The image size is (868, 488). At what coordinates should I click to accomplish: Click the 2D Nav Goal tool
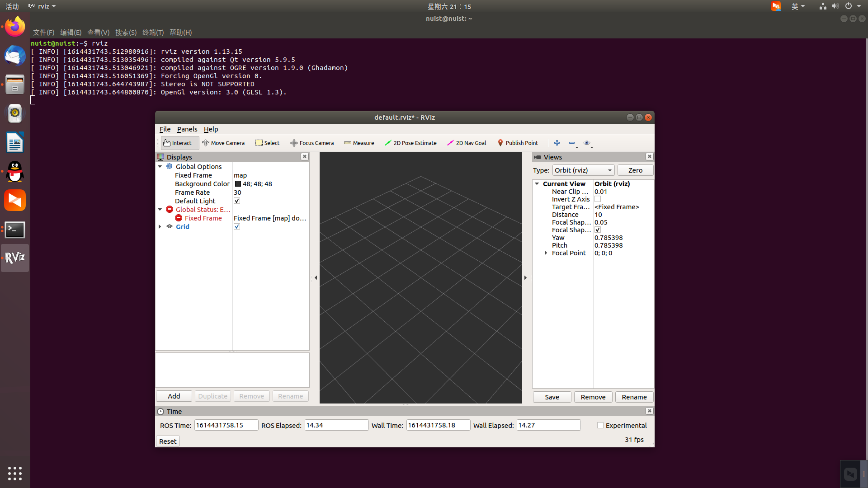click(467, 142)
